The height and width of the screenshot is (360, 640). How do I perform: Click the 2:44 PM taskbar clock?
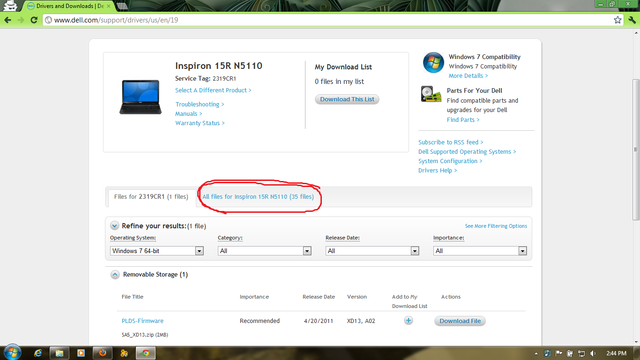click(616, 353)
